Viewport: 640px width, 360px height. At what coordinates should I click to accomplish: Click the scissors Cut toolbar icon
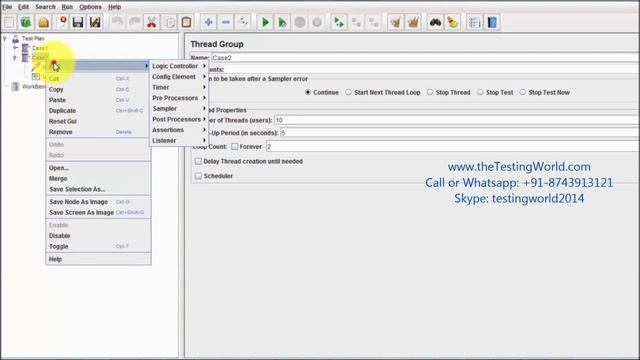151,22
